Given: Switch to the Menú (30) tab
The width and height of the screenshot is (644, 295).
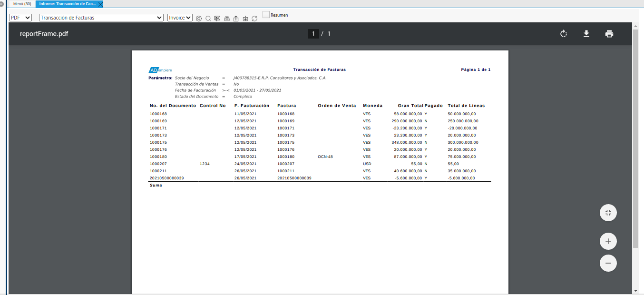Looking at the screenshot, I should click(22, 4).
